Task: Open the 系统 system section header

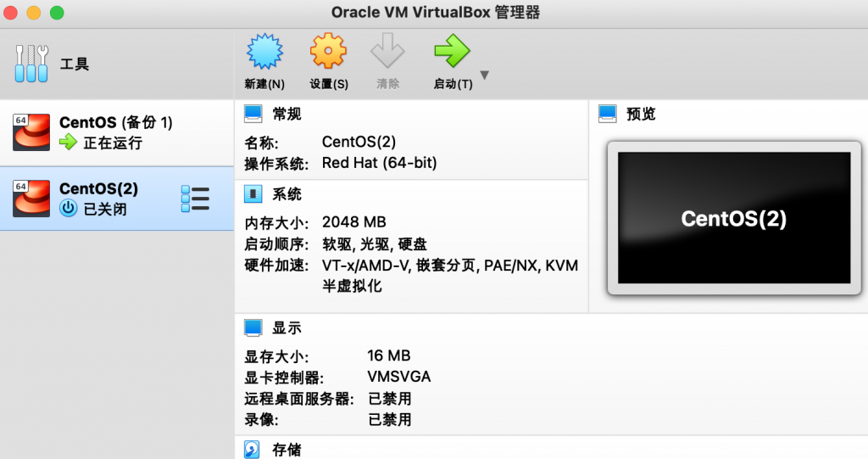Action: (287, 194)
